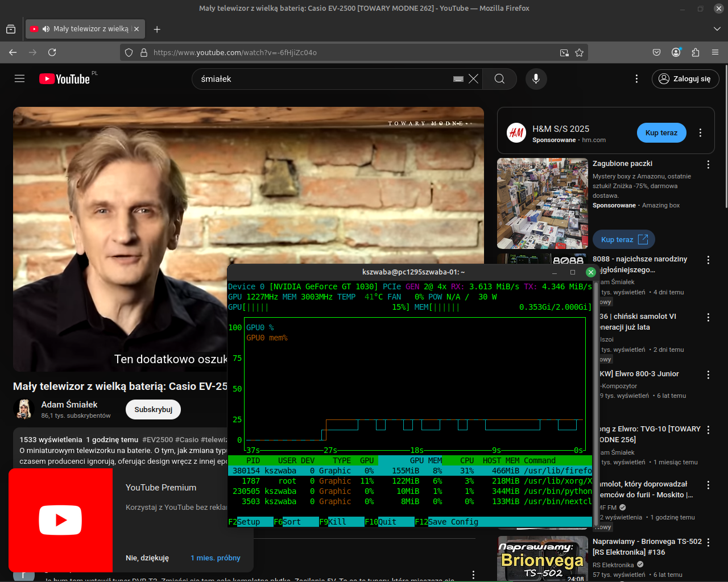Viewport: 728px width, 582px height.
Task: Start 1 mies. próbny Premium trial
Action: tap(216, 558)
